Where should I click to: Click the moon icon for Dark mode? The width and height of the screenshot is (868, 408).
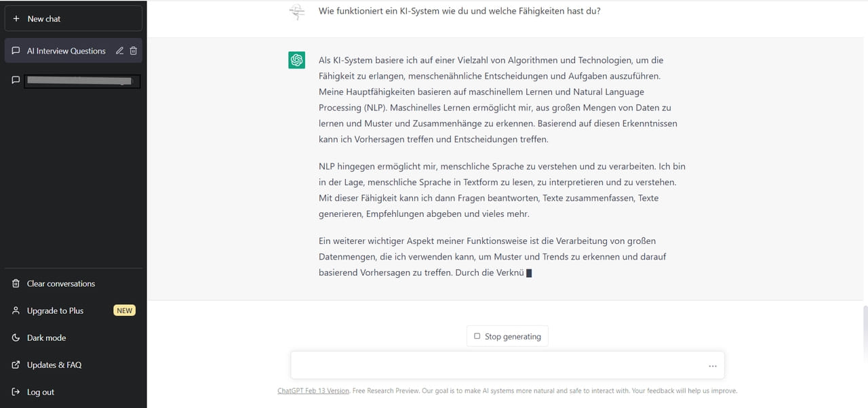(x=16, y=338)
